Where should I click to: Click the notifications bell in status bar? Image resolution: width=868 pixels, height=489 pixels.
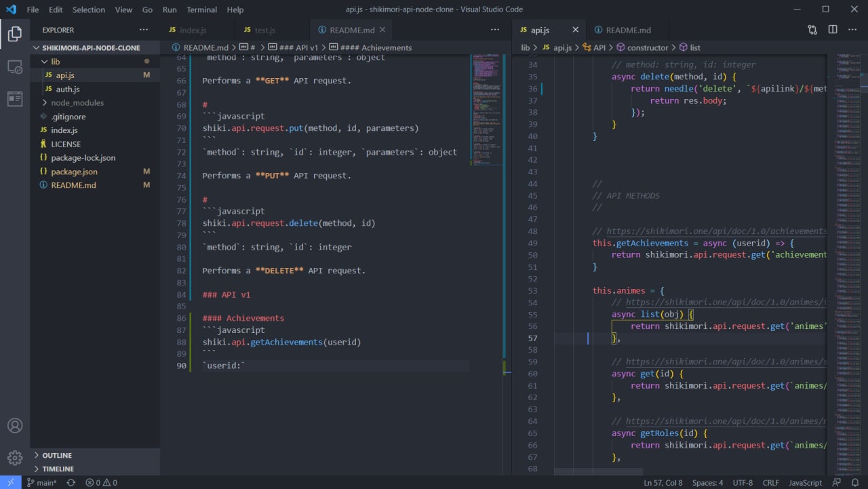(854, 483)
